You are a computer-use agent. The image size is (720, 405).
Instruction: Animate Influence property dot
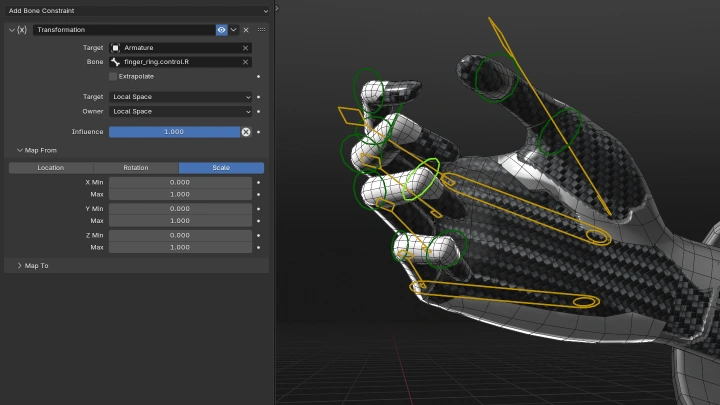pyautogui.click(x=259, y=132)
